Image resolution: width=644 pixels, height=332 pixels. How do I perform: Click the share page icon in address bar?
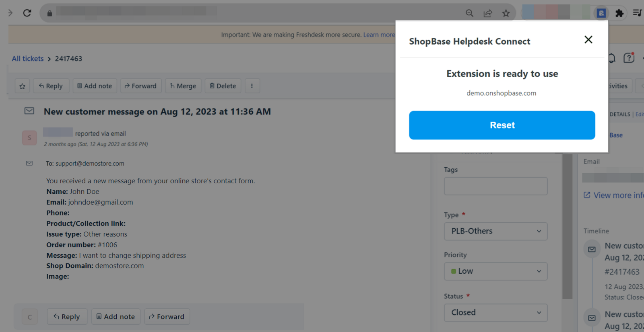tap(488, 13)
